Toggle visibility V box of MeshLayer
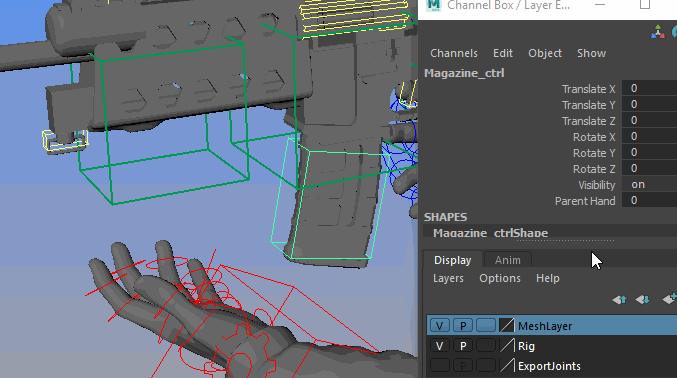Screen dimensions: 677x378 click(440, 325)
